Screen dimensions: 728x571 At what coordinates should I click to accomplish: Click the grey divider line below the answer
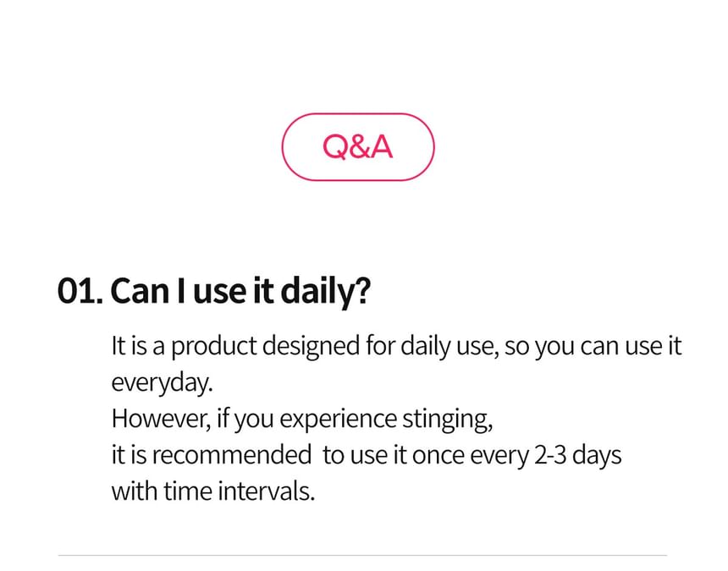pyautogui.click(x=362, y=555)
